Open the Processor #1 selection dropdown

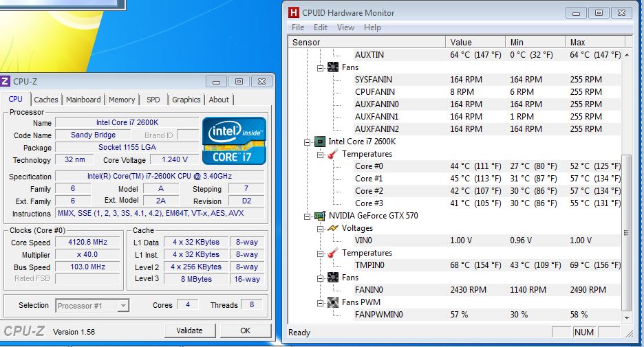click(x=122, y=306)
